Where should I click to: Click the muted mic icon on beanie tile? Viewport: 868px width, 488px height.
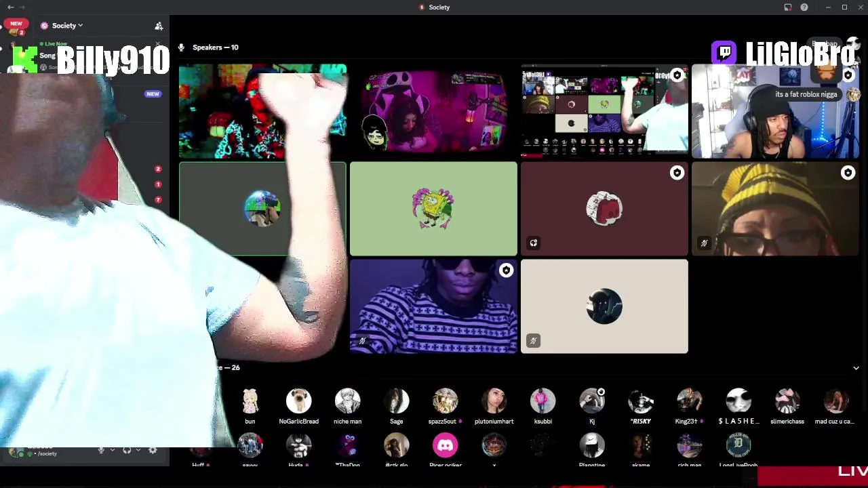pos(705,243)
